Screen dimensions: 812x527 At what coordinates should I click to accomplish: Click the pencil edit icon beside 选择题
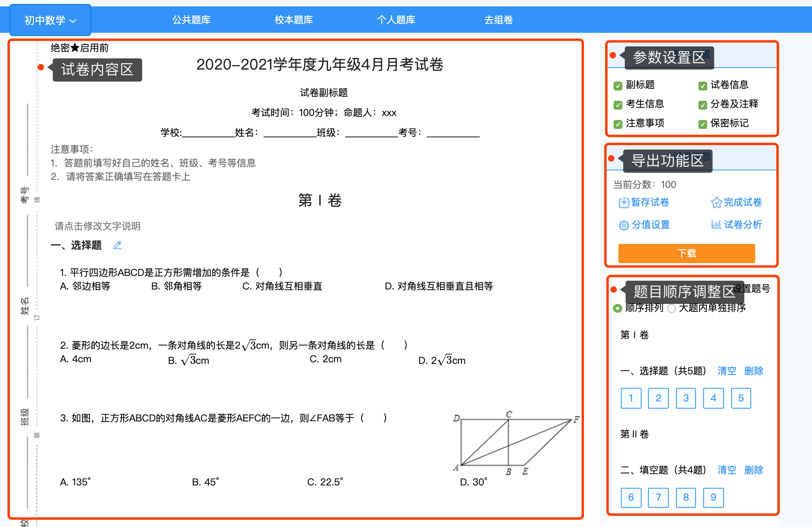[117, 245]
